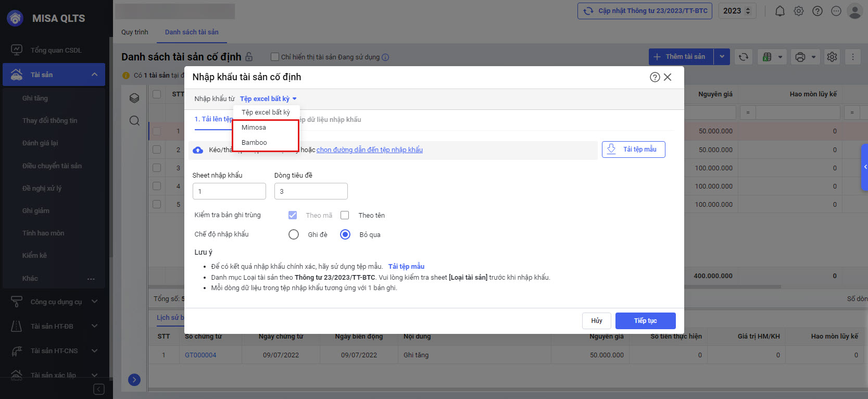868x399 pixels.
Task: Click the search magnifier icon left of table
Action: point(134,121)
